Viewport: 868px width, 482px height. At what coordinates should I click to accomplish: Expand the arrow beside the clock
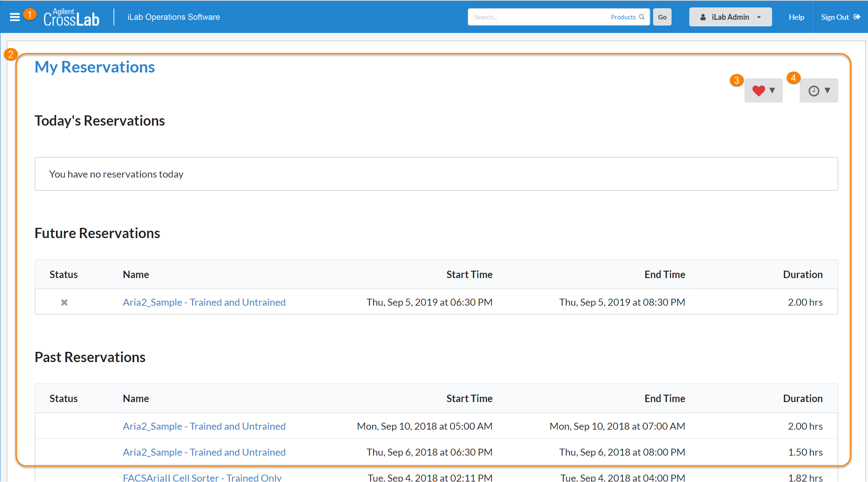[x=827, y=91]
